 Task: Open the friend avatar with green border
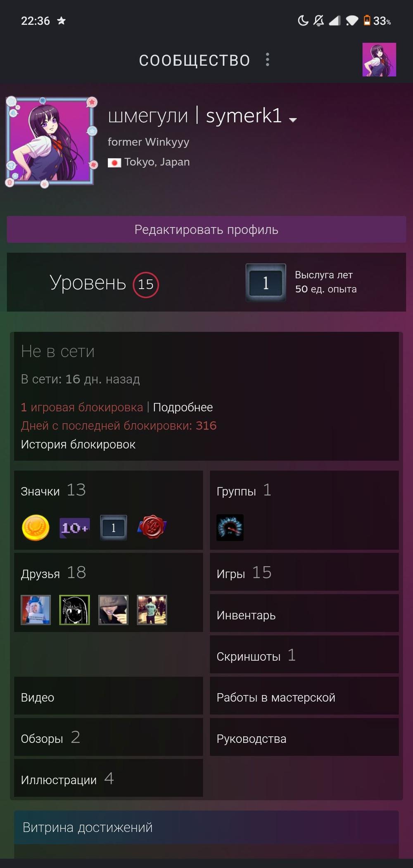coord(74,610)
